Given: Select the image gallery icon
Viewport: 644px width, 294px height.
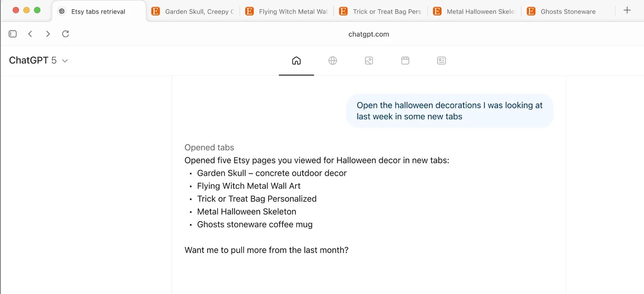Looking at the screenshot, I should pyautogui.click(x=369, y=61).
